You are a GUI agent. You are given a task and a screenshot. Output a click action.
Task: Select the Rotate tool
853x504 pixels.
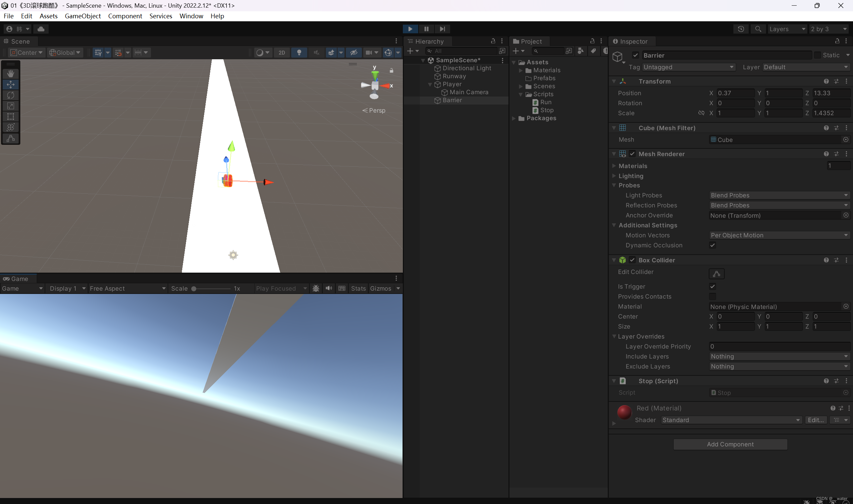(11, 95)
